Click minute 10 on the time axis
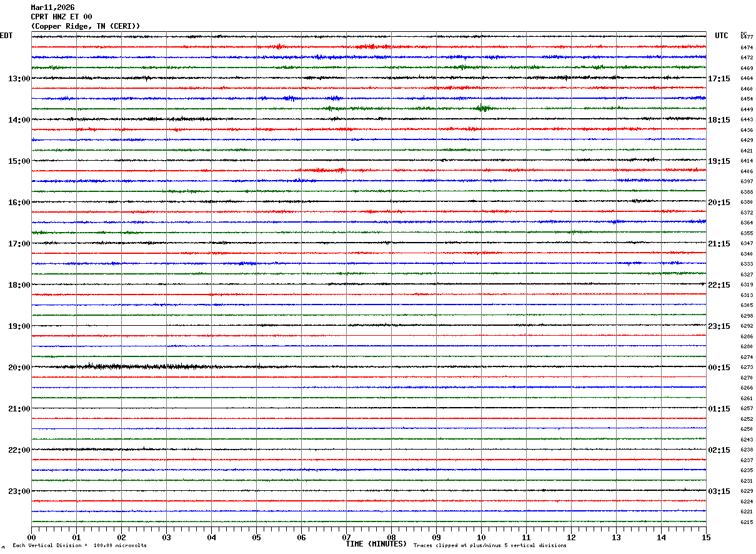Image resolution: width=756 pixels, height=554 pixels. pyautogui.click(x=481, y=537)
